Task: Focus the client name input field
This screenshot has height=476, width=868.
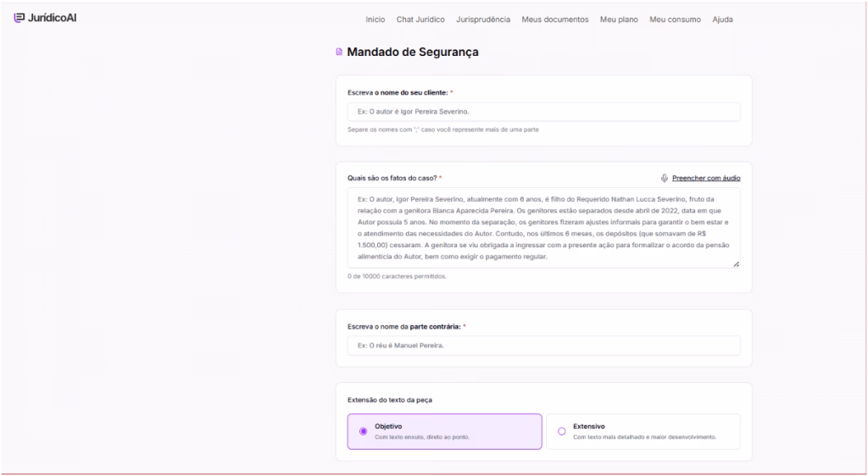Action: (543, 112)
